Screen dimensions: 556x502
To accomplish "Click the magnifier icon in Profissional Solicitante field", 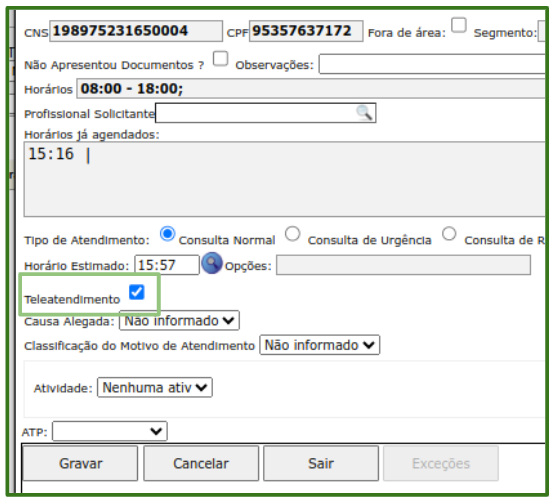I will [x=364, y=113].
